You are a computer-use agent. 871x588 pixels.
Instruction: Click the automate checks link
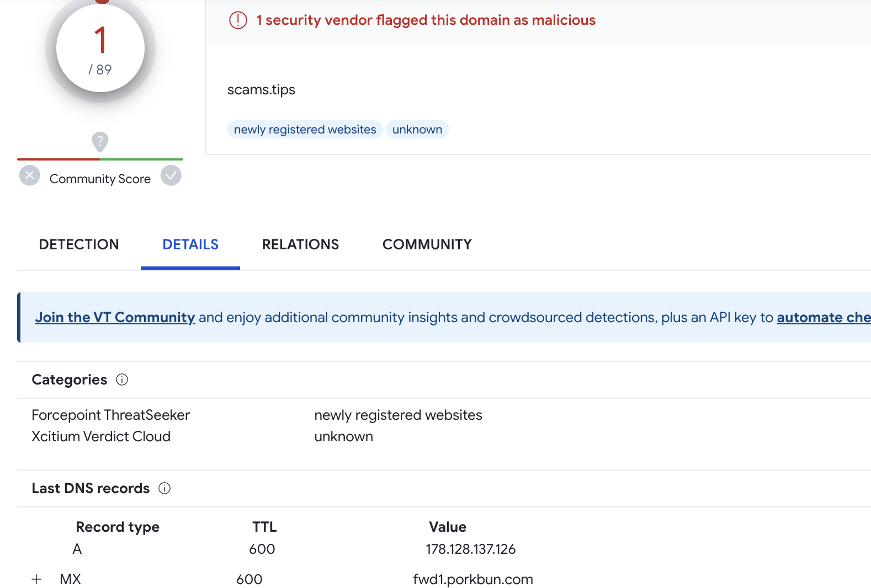pyautogui.click(x=824, y=318)
